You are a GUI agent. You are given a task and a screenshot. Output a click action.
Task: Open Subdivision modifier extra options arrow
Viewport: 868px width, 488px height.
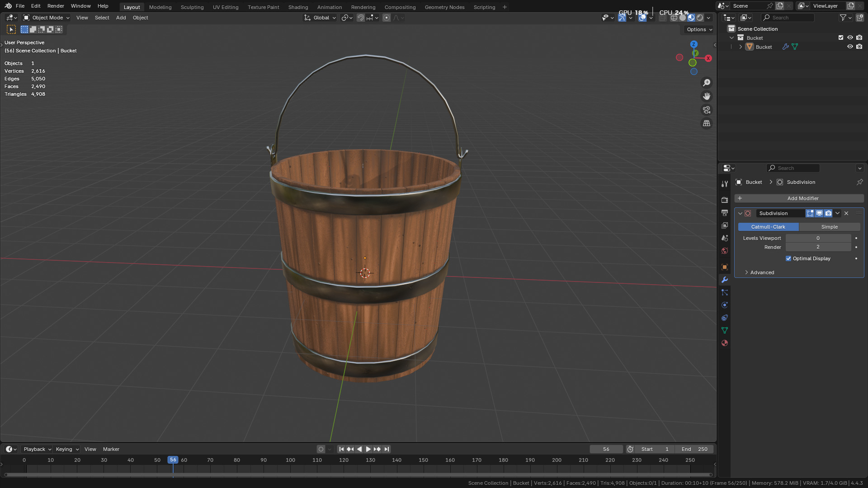(838, 213)
